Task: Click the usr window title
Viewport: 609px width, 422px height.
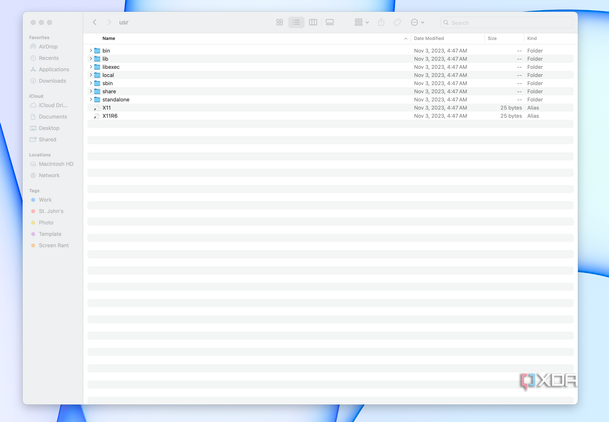Action: click(124, 23)
